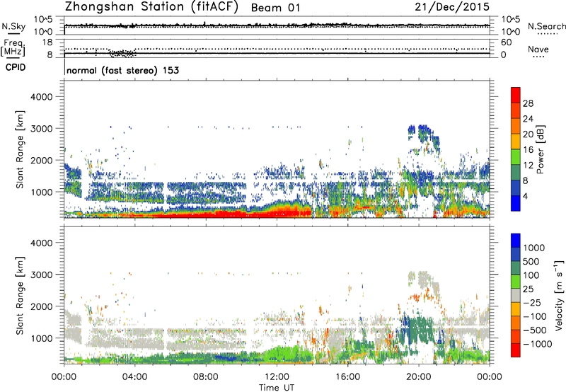Click the "24" value on Power colorbar
This screenshot has height=392, width=566.
point(528,119)
